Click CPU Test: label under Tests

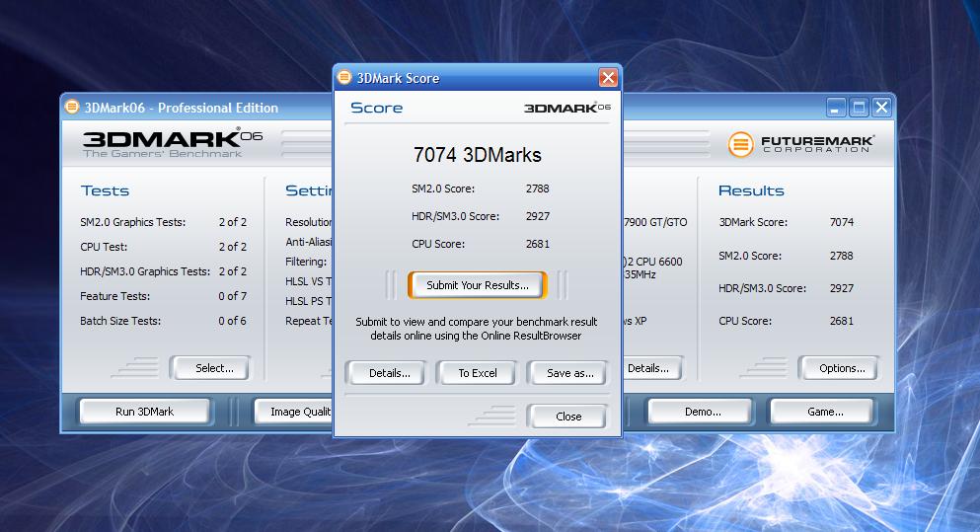(103, 247)
